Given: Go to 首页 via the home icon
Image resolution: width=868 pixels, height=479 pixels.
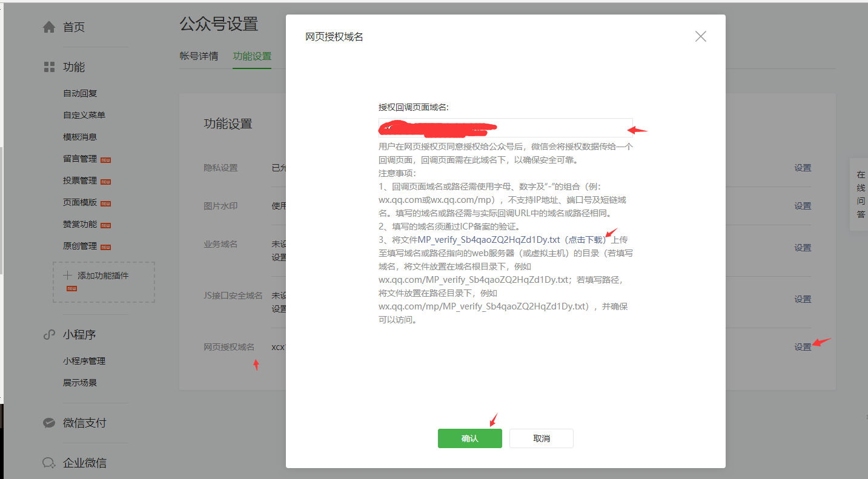Looking at the screenshot, I should [x=49, y=27].
